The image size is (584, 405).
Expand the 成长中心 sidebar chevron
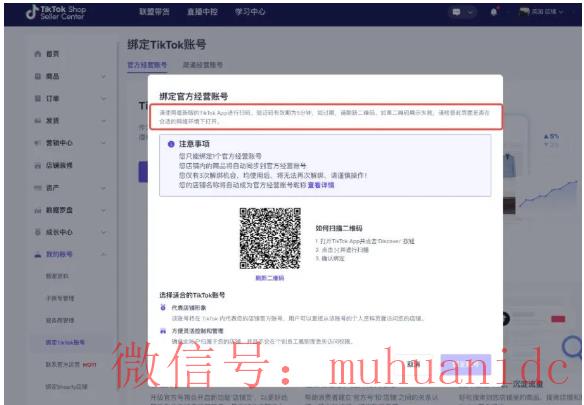pyautogui.click(x=103, y=232)
